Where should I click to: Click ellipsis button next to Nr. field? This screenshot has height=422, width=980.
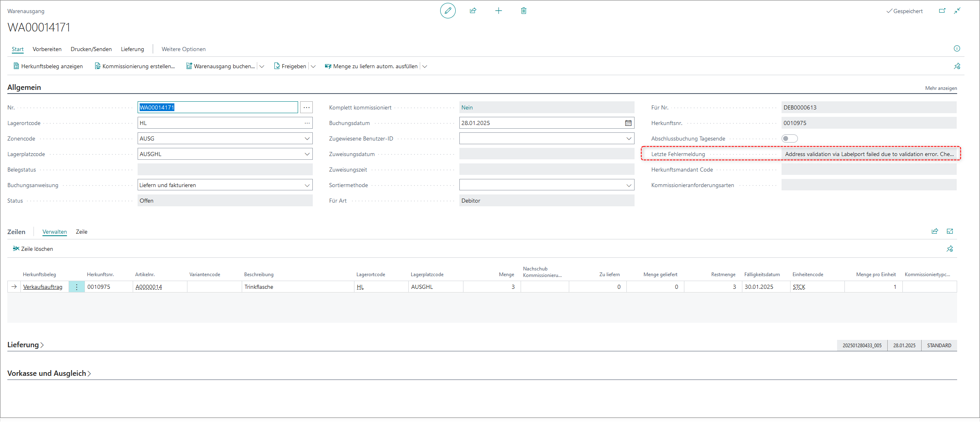point(306,107)
